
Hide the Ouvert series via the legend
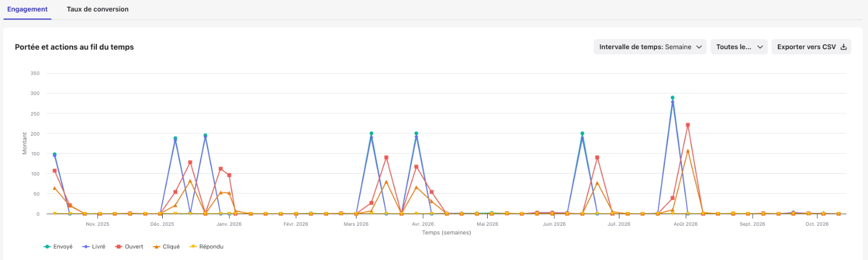[x=129, y=247]
